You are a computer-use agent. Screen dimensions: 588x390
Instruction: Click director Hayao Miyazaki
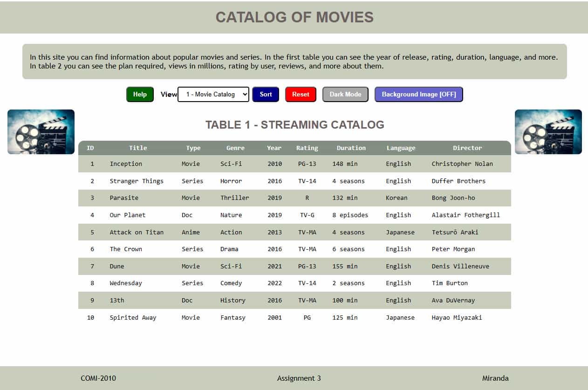click(457, 317)
